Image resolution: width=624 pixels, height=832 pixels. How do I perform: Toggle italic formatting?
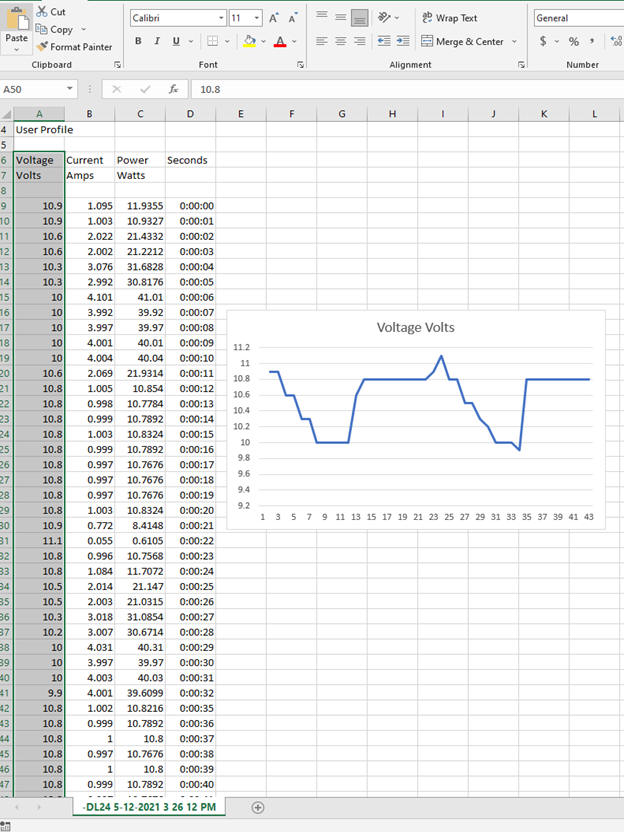point(157,41)
